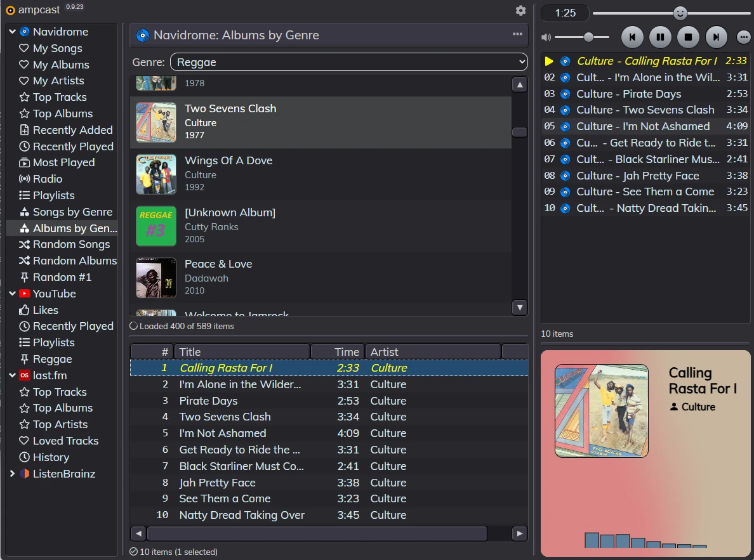754x560 pixels.
Task: Open Recently Added in Navidrome
Action: pos(72,130)
